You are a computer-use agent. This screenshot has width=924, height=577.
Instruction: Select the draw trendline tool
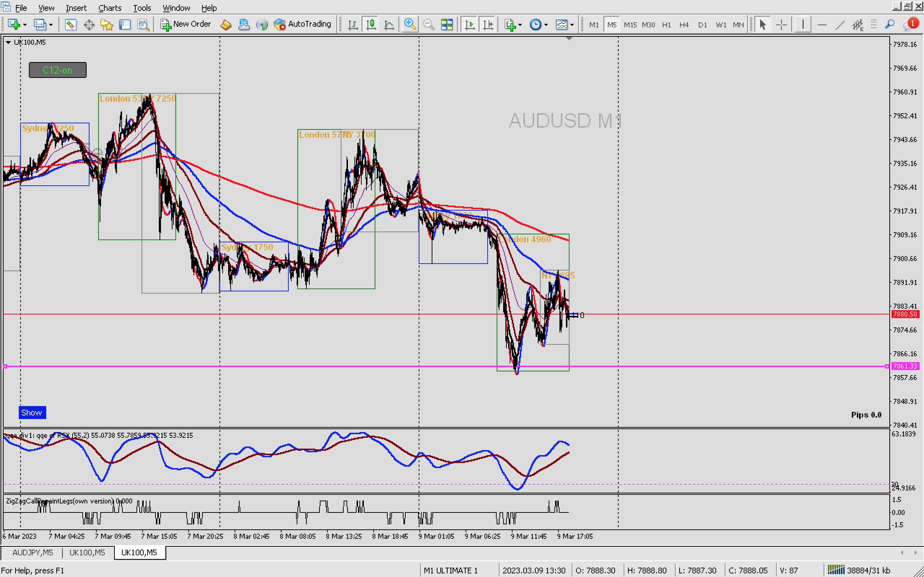click(840, 25)
